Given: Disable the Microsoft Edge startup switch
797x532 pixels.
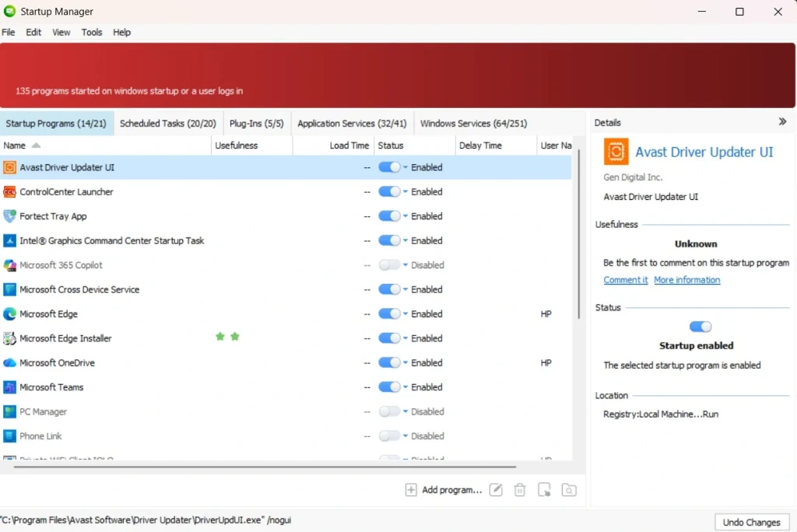Looking at the screenshot, I should click(389, 313).
